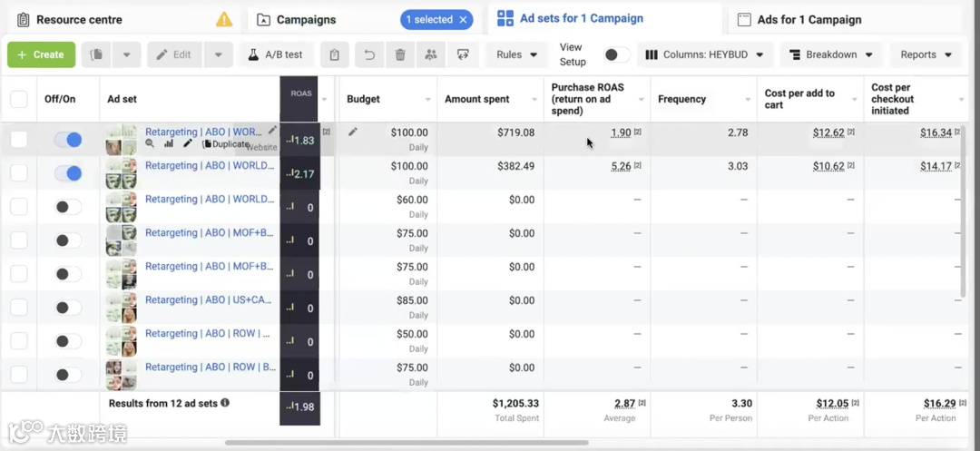Open the Ads for 1 Campaign tab
This screenshot has height=451, width=980.
[808, 19]
